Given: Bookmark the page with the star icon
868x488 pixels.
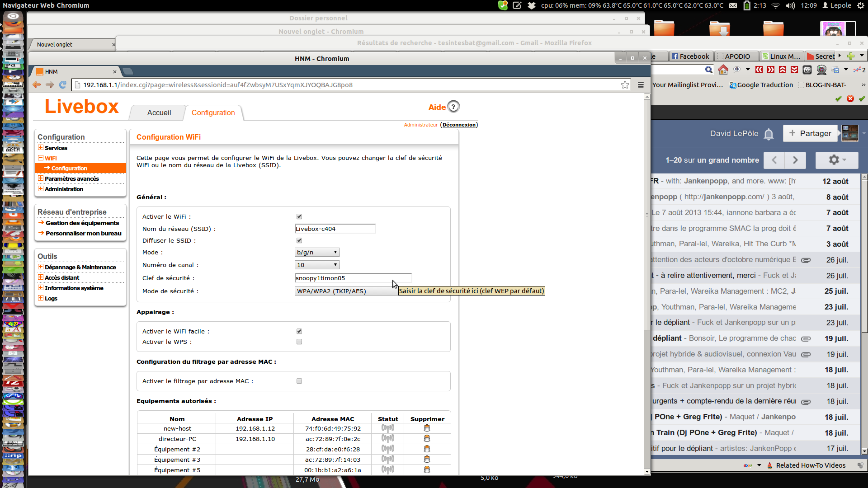Looking at the screenshot, I should (x=625, y=84).
